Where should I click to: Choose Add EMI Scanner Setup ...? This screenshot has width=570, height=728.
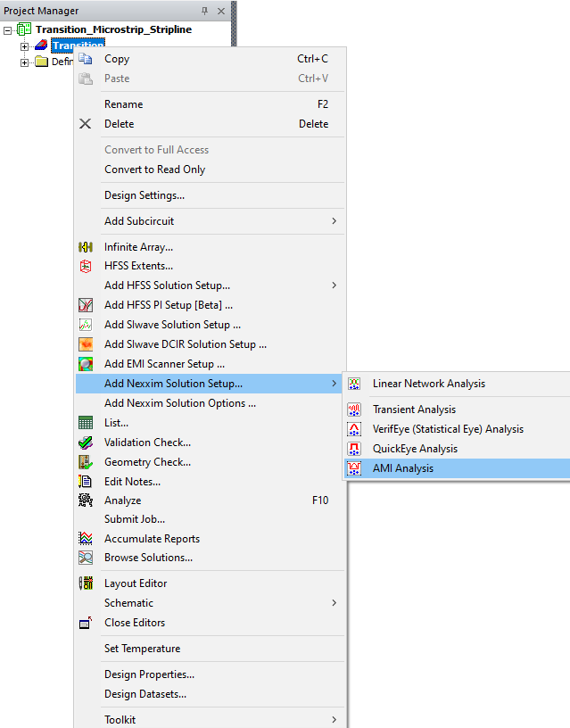pyautogui.click(x=210, y=364)
